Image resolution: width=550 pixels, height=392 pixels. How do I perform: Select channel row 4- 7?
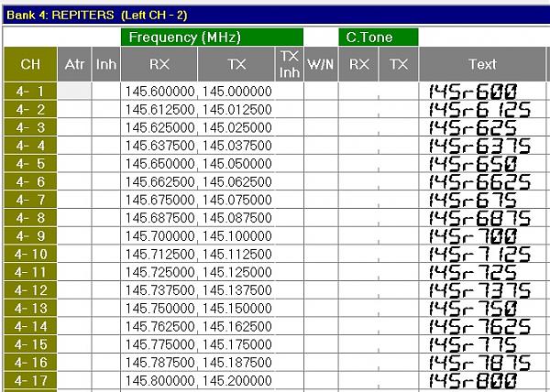pos(30,200)
